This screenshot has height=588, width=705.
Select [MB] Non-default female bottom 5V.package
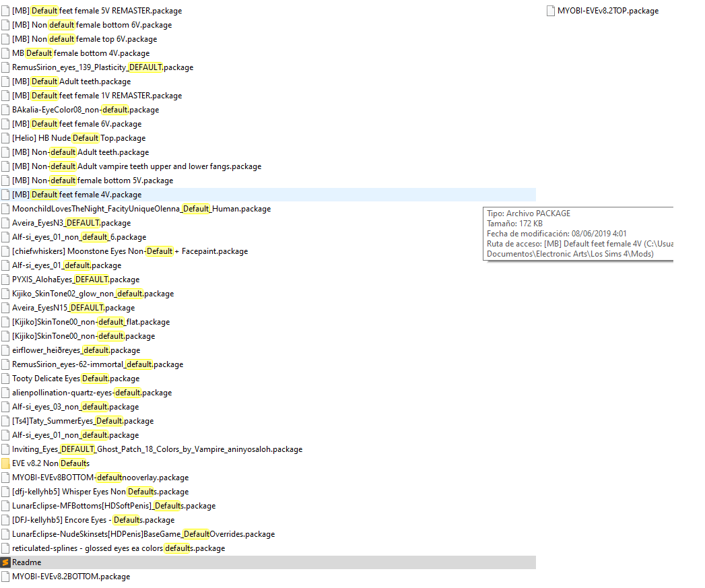pos(93,181)
